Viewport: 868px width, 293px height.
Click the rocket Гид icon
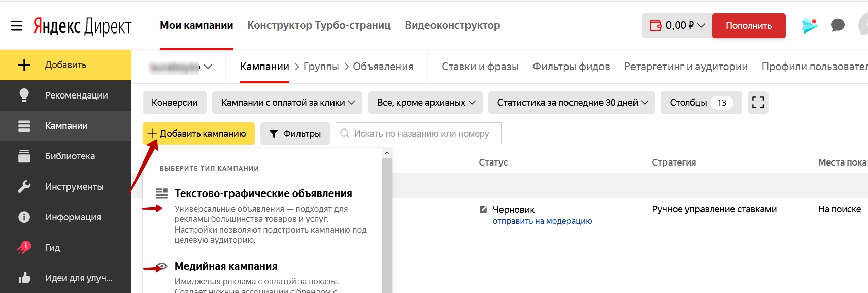pos(24,247)
